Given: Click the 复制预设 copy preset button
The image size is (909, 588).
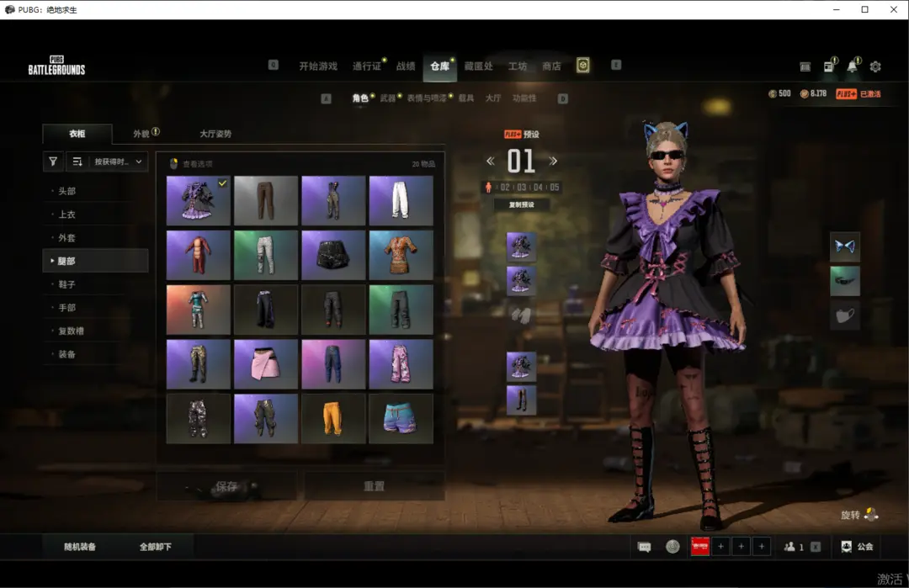Looking at the screenshot, I should [x=521, y=204].
